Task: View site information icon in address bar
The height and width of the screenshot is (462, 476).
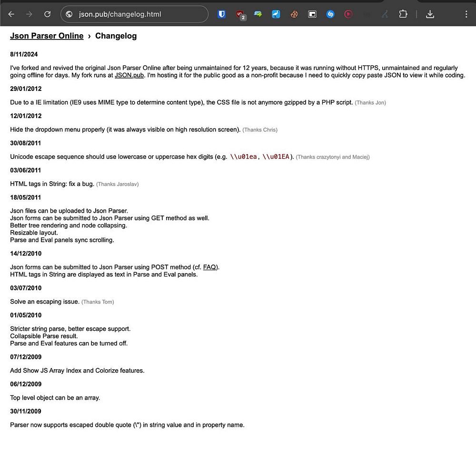Action: [69, 14]
